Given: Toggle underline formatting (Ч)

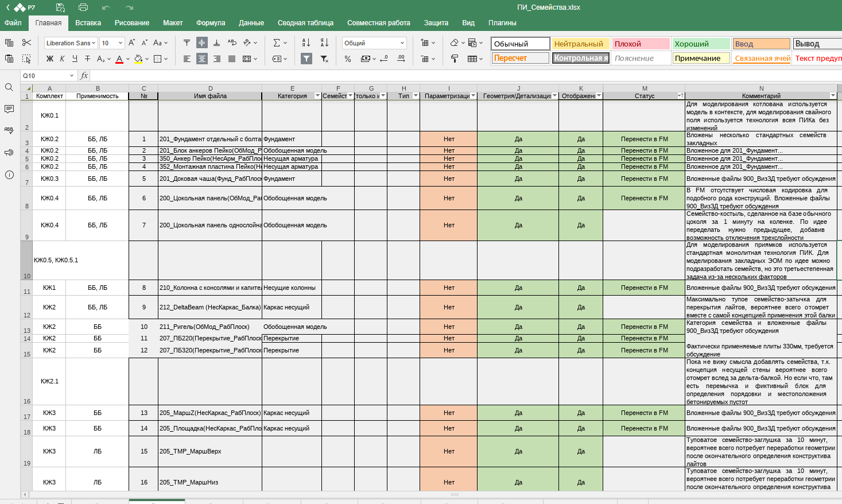Looking at the screenshot, I should click(75, 59).
